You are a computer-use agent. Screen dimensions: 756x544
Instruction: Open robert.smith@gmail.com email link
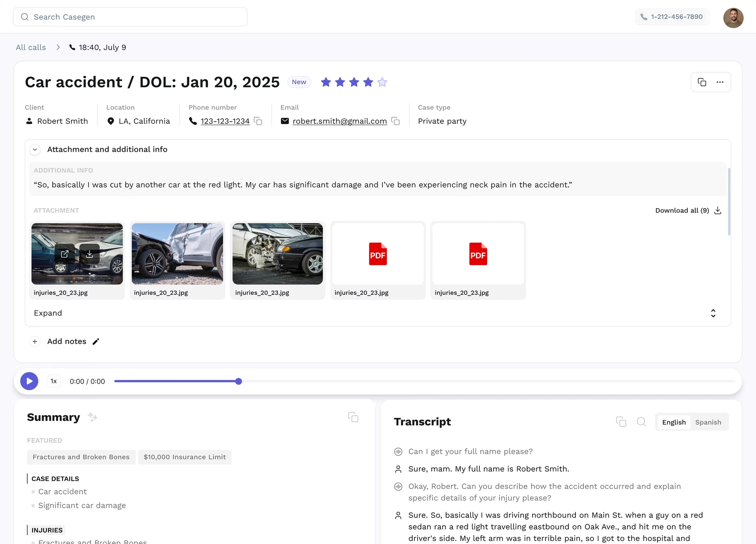coord(339,121)
